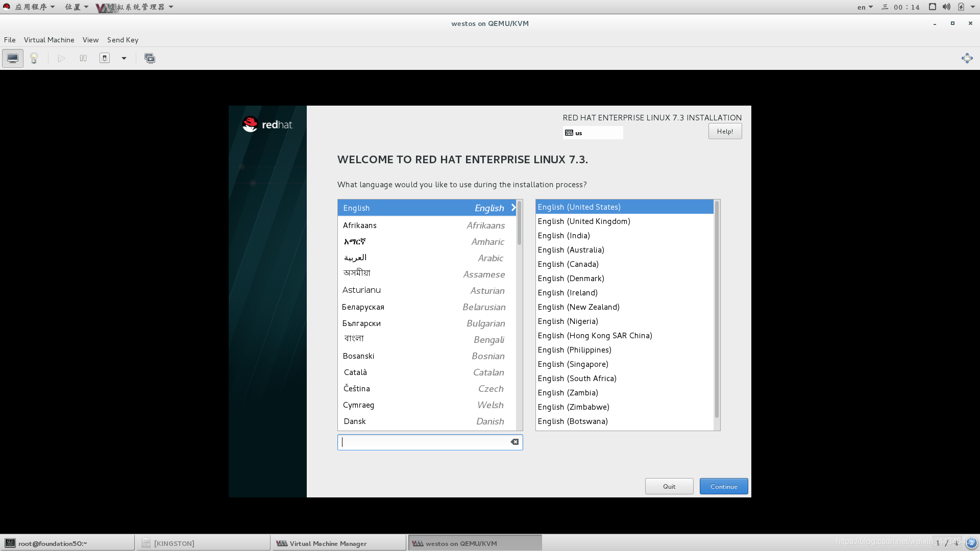Screen dimensions: 980x551
Task: Select English (Canada) locale
Action: (624, 264)
